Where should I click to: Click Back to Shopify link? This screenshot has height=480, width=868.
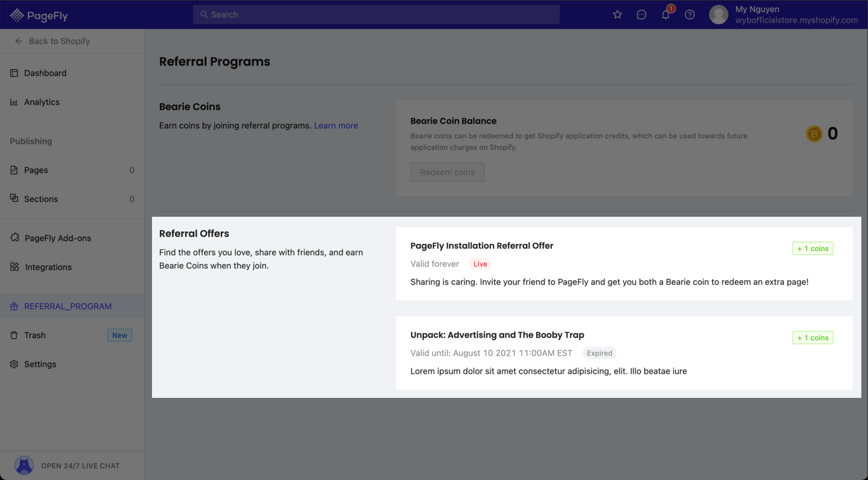coord(59,41)
